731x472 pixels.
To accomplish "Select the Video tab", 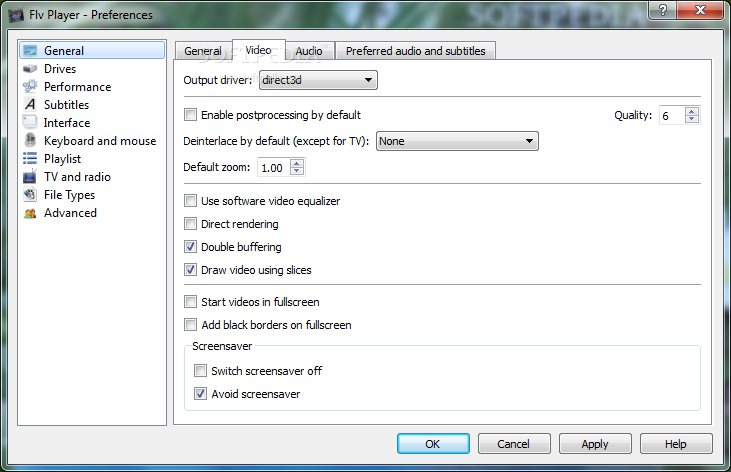I will (258, 50).
